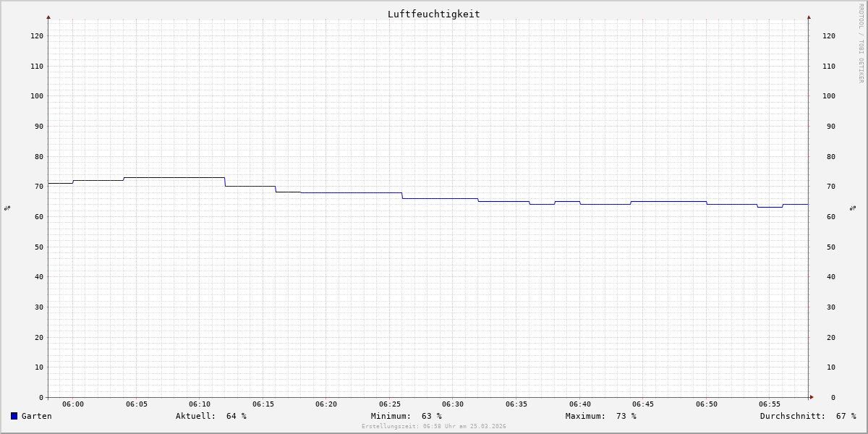This screenshot has height=434, width=868.
Task: Click the 06:20 time axis label
Action: pyautogui.click(x=326, y=404)
